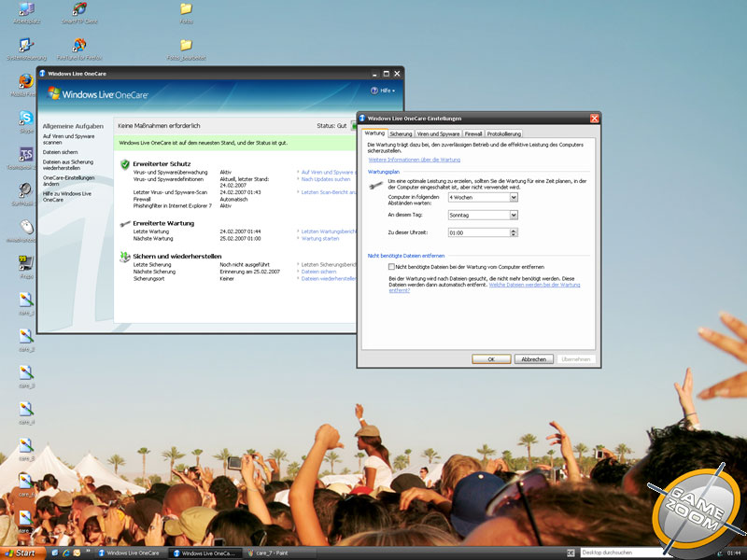
Task: Click Hilfe zu Windows Live OneCare
Action: click(x=66, y=197)
